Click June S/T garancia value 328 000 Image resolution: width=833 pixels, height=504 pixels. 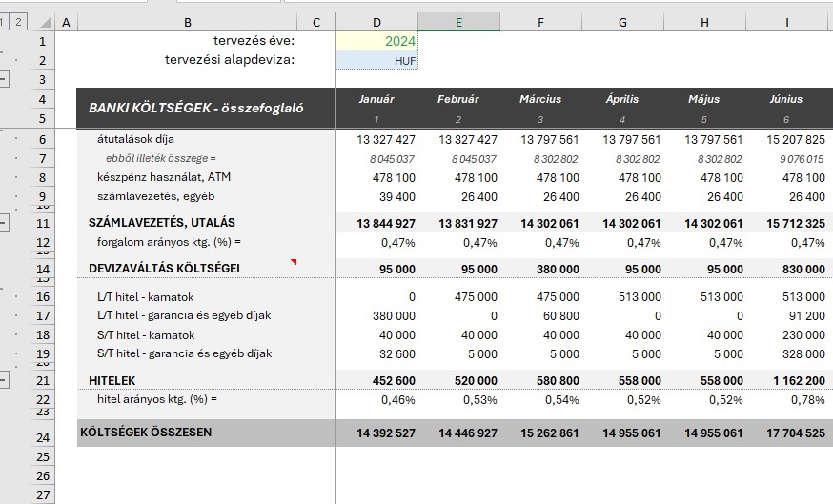[x=803, y=354]
